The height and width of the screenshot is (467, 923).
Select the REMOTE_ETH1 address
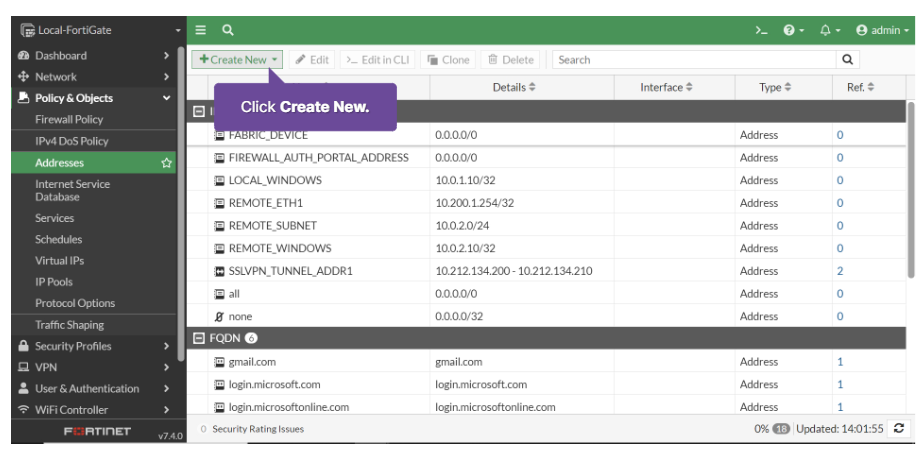pyautogui.click(x=546, y=203)
